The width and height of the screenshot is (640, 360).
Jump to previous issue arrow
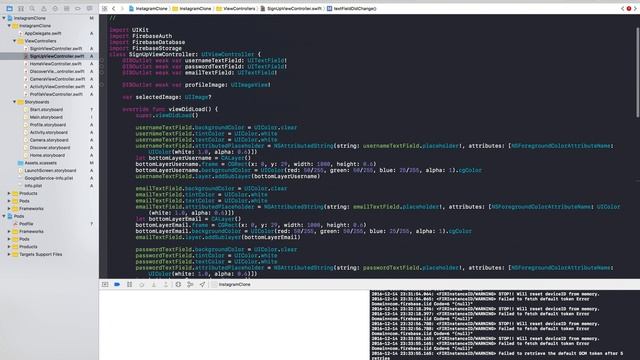(x=623, y=8)
